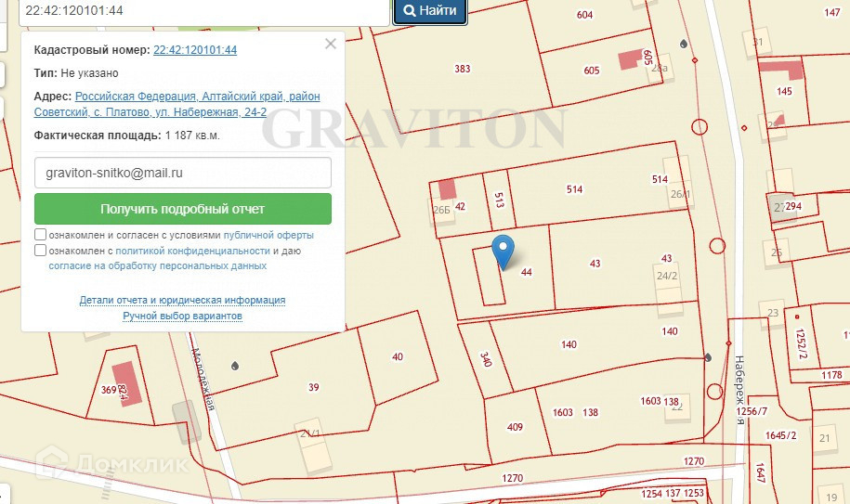
Task: Click the Найти search button
Action: (x=430, y=10)
